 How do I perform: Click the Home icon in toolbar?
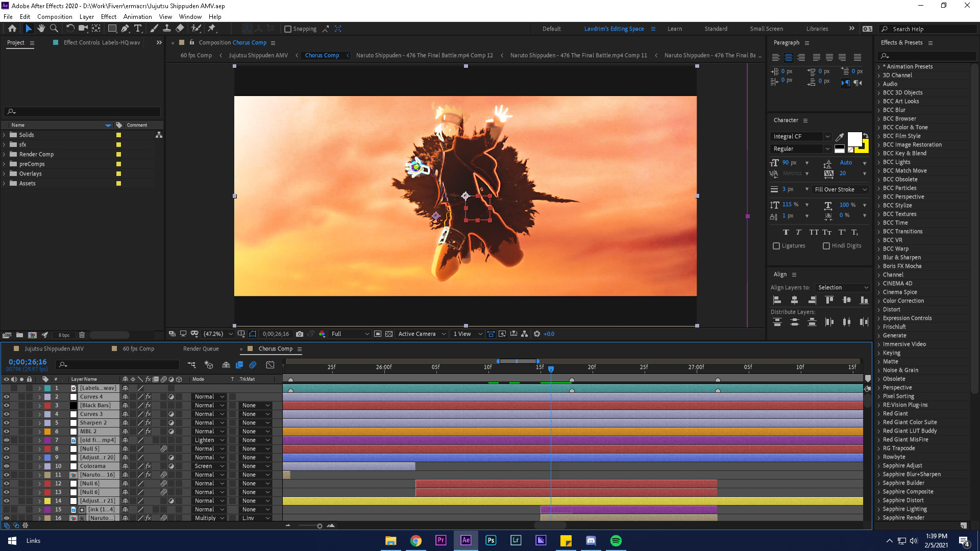12,29
